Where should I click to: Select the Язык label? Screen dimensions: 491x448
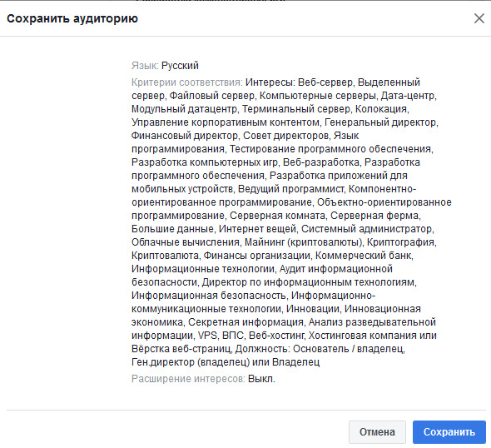pyautogui.click(x=145, y=66)
